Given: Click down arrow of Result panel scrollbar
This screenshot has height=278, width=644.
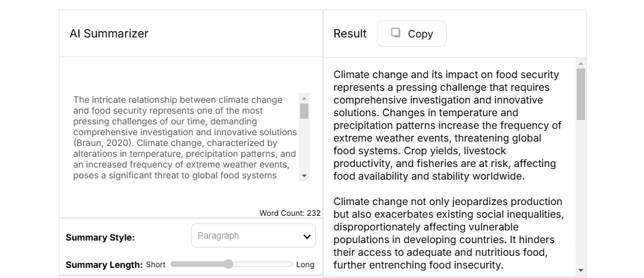Looking at the screenshot, I should 581,270.
